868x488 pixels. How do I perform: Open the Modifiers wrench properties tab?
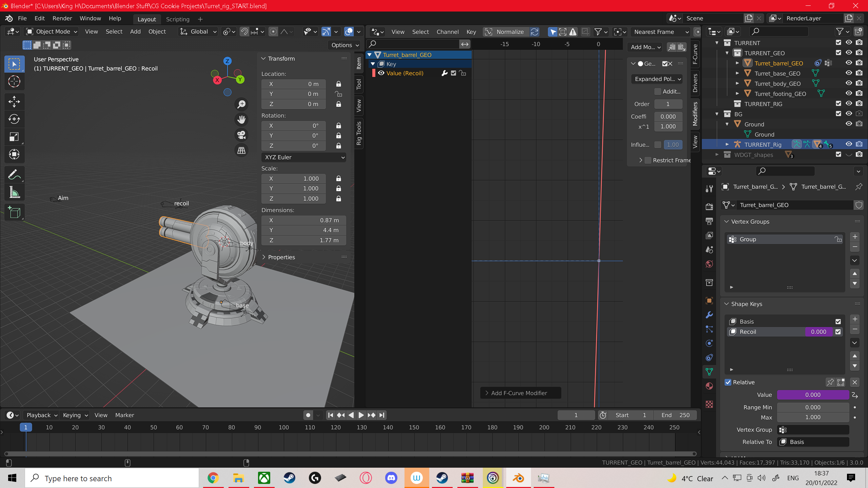point(709,315)
